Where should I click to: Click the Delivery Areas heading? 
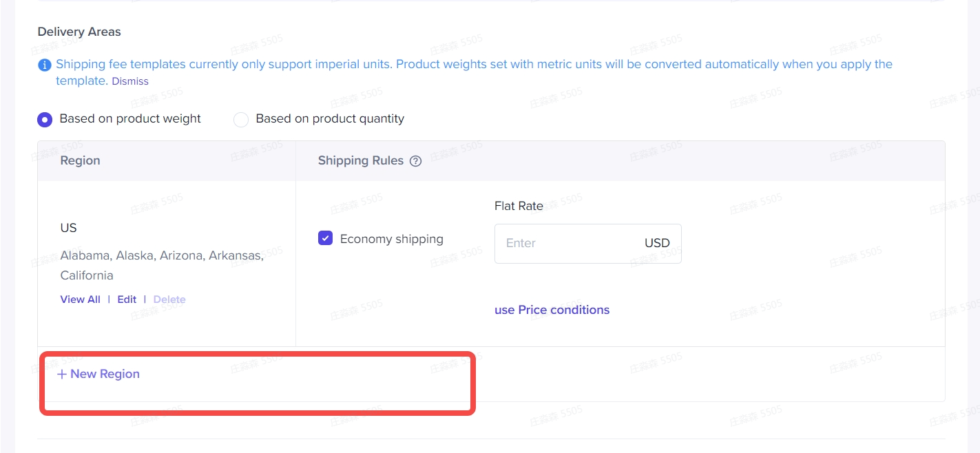[x=79, y=32]
